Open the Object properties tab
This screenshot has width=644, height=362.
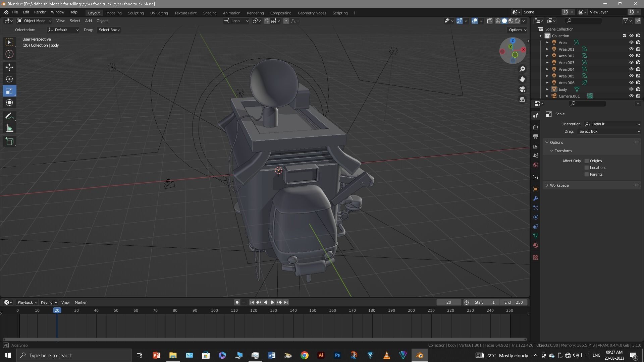[536, 189]
